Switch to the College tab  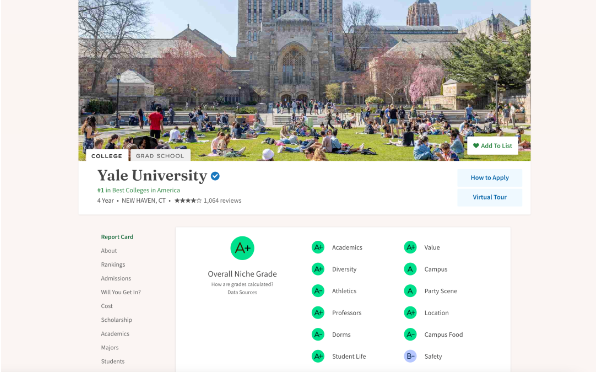pyautogui.click(x=107, y=156)
